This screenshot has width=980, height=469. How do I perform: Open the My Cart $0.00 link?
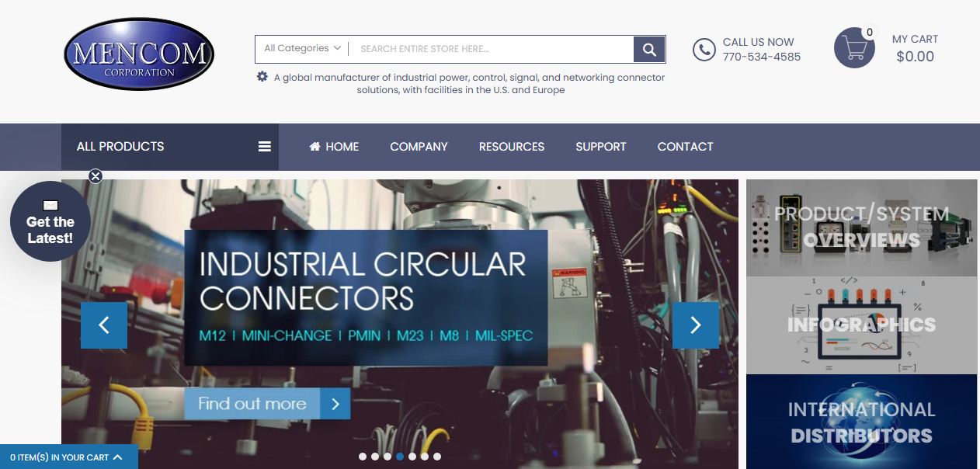point(915,48)
